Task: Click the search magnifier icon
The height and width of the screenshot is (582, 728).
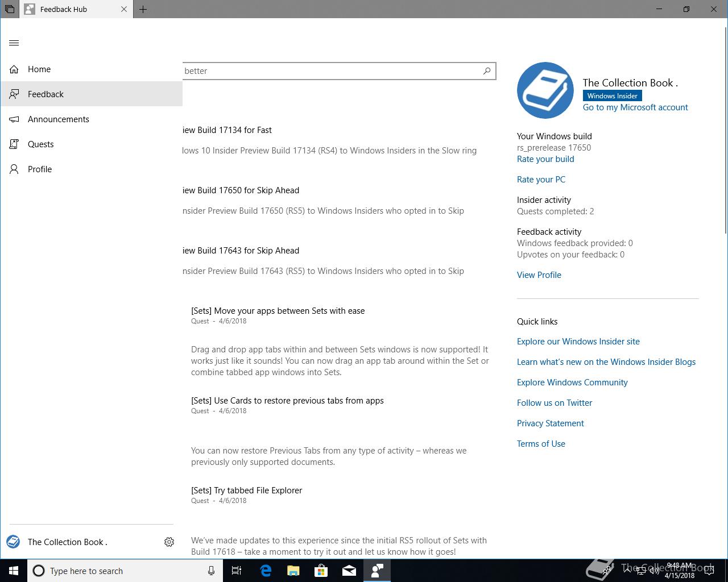Action: [x=487, y=71]
